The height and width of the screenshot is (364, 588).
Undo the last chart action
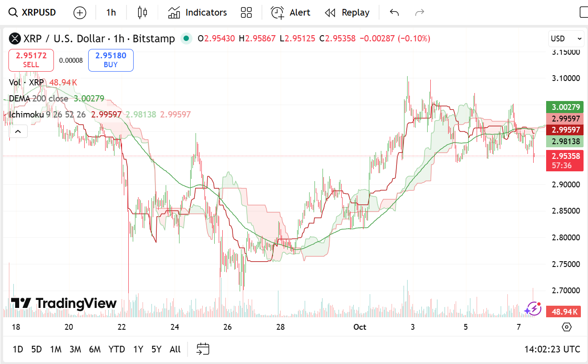(394, 12)
